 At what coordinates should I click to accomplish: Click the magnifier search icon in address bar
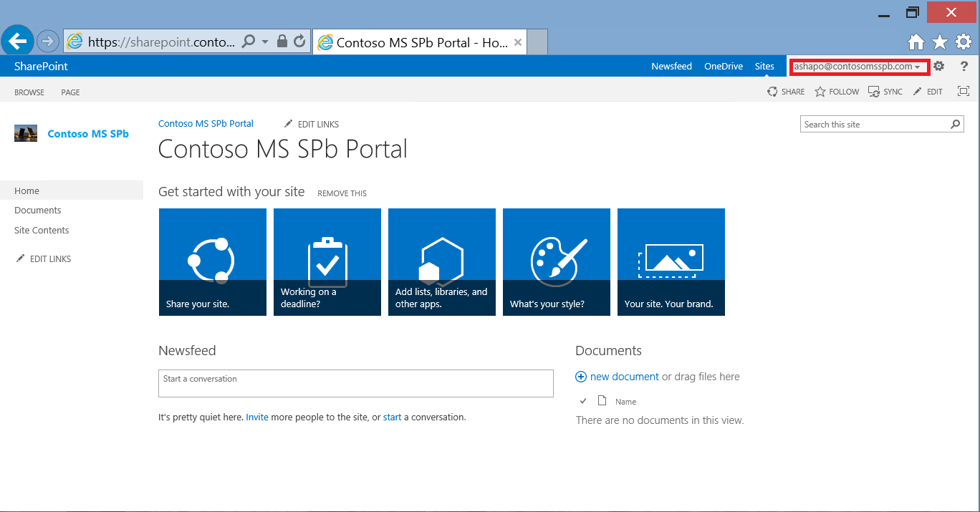click(248, 42)
